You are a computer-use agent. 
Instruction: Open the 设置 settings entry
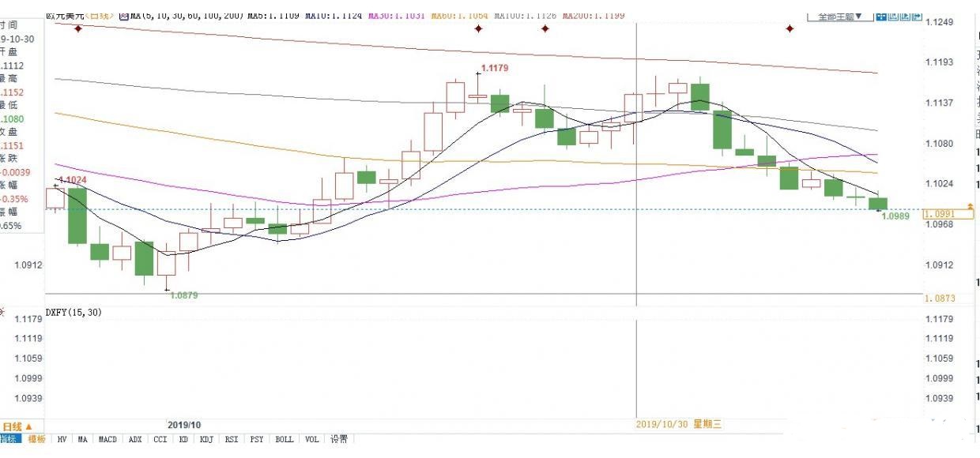338,439
